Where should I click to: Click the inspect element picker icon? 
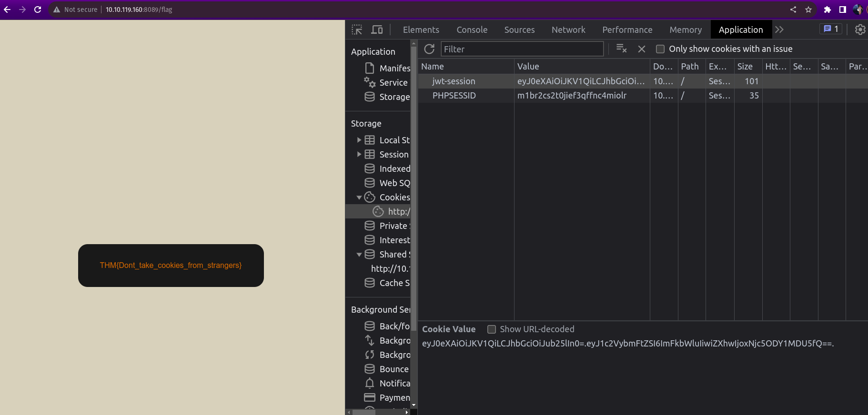tap(357, 30)
